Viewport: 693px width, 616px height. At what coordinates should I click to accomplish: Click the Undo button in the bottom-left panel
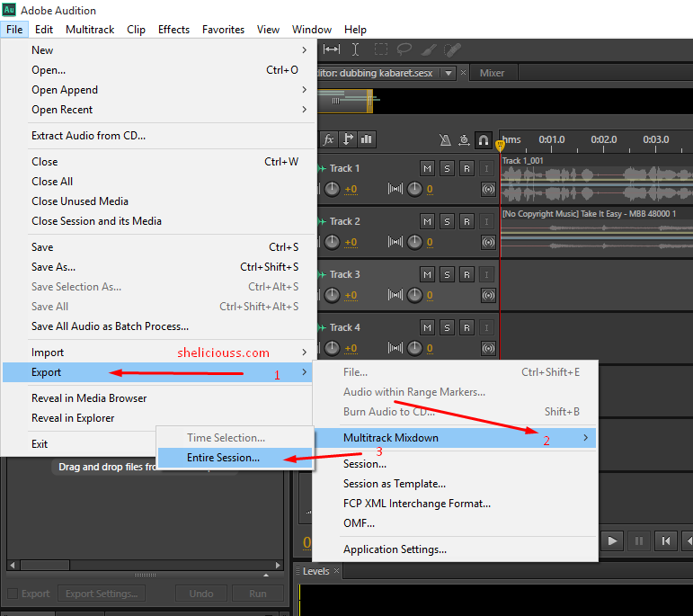201,594
